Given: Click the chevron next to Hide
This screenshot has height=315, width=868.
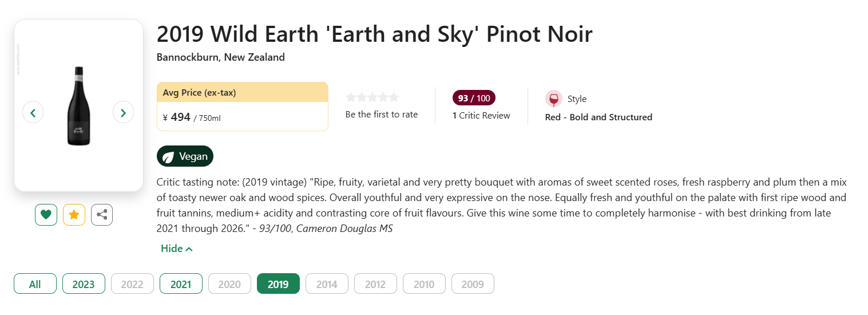Looking at the screenshot, I should (189, 249).
